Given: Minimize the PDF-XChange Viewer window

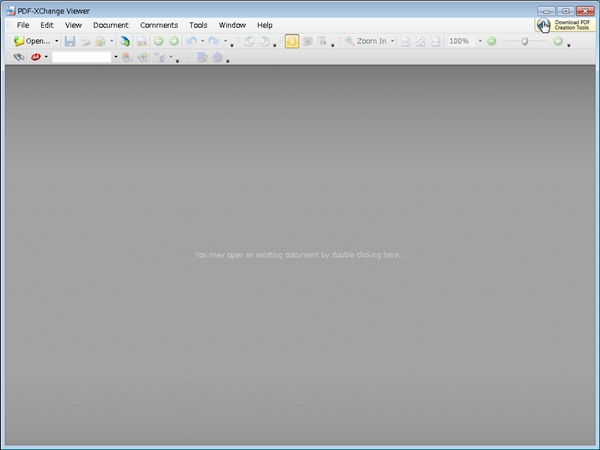Looking at the screenshot, I should [546, 11].
